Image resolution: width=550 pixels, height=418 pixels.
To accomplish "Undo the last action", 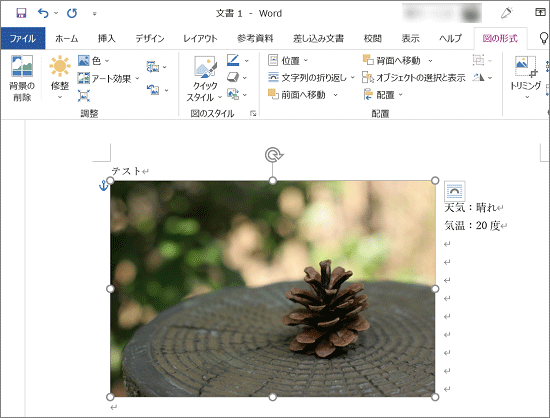I will click(x=43, y=13).
